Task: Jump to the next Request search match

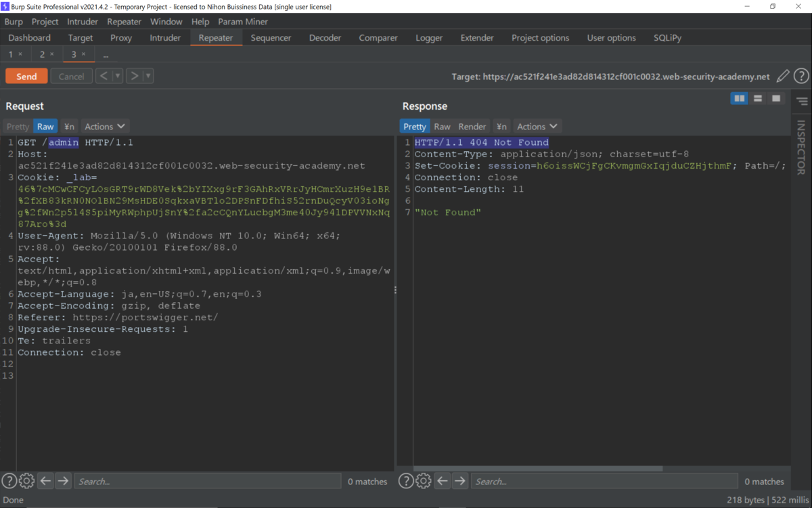Action: 63,481
